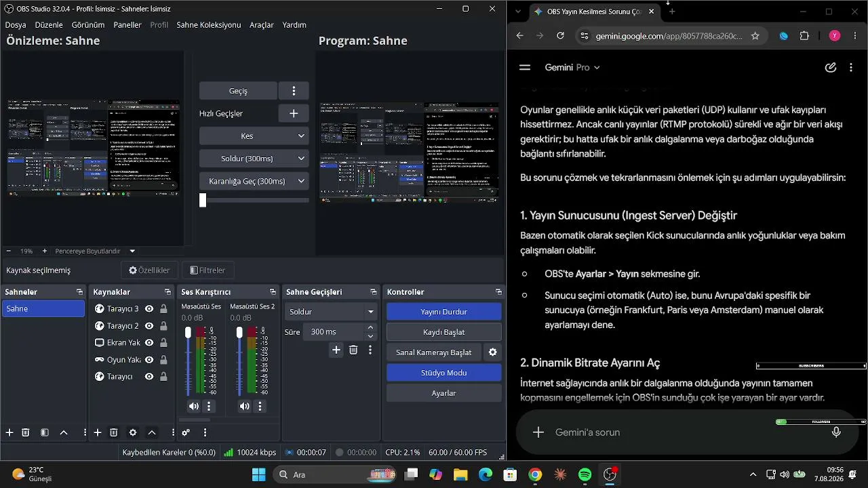Move source up with Kaynaklar arrow icon
This screenshot has width=868, height=488.
click(x=152, y=432)
